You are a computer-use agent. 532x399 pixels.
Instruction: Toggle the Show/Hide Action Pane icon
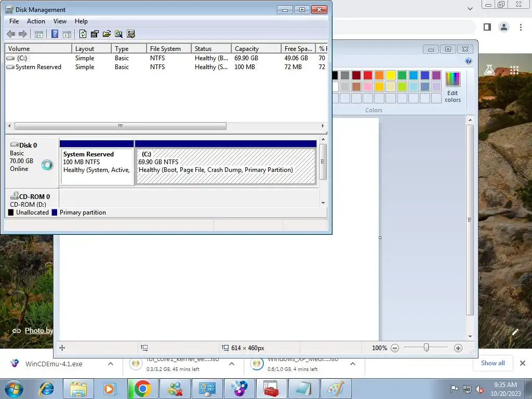[x=67, y=34]
